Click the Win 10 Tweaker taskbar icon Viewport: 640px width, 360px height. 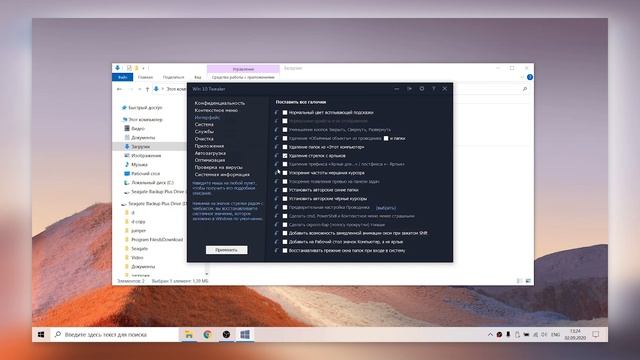click(x=245, y=334)
